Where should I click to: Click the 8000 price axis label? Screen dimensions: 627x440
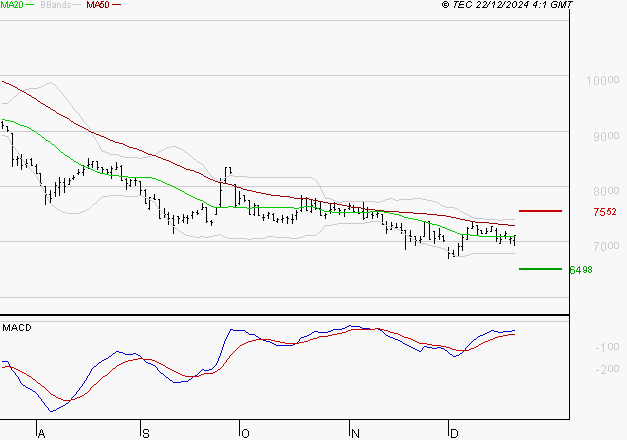(606, 191)
